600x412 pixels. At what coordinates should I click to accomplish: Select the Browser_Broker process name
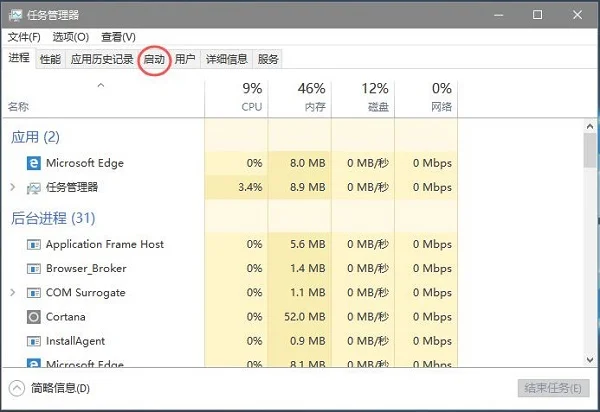[x=86, y=269]
